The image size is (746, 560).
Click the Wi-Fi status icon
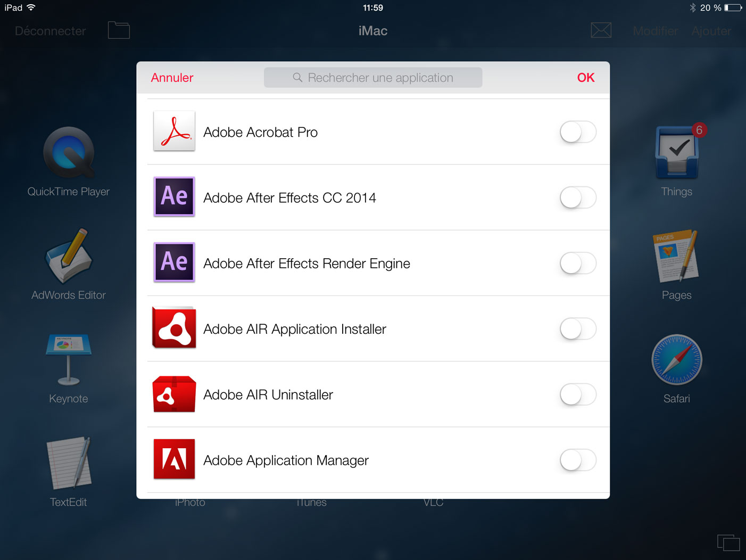coord(31,7)
